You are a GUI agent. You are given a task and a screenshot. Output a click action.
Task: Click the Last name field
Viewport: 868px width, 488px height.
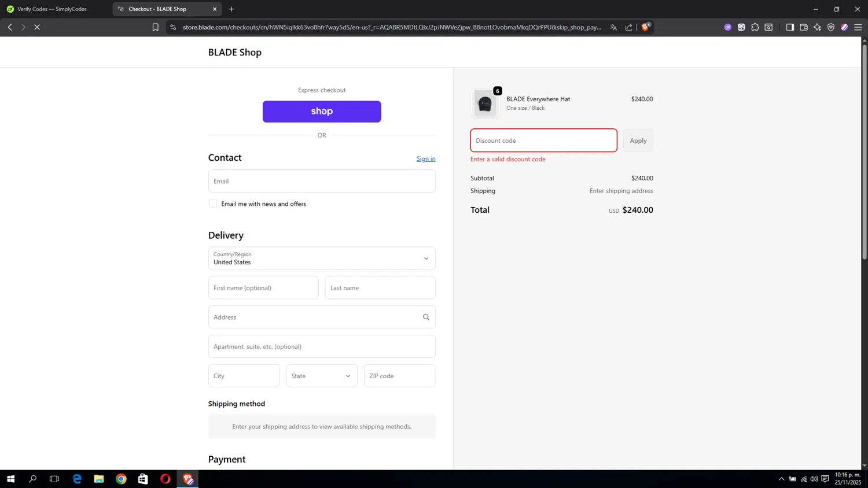point(380,288)
